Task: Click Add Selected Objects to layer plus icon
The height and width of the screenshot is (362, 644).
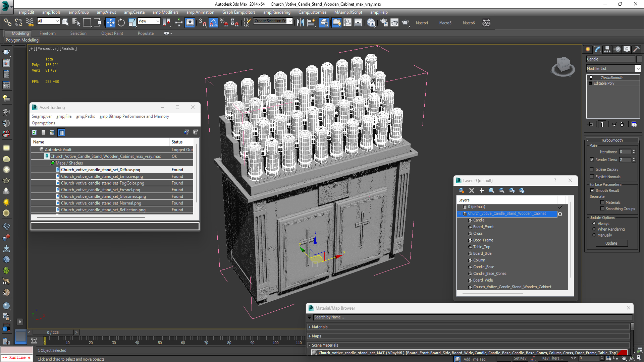Action: [x=482, y=190]
